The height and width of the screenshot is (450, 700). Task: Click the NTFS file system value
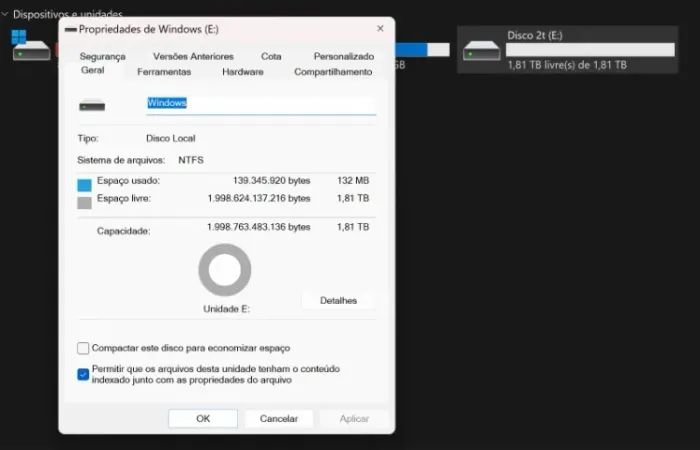[x=191, y=160]
